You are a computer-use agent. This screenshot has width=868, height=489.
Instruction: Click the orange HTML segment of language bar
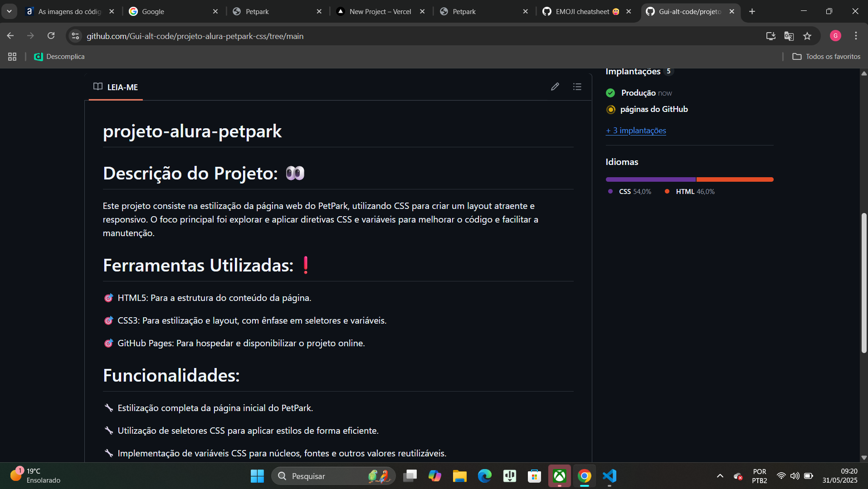coord(735,179)
